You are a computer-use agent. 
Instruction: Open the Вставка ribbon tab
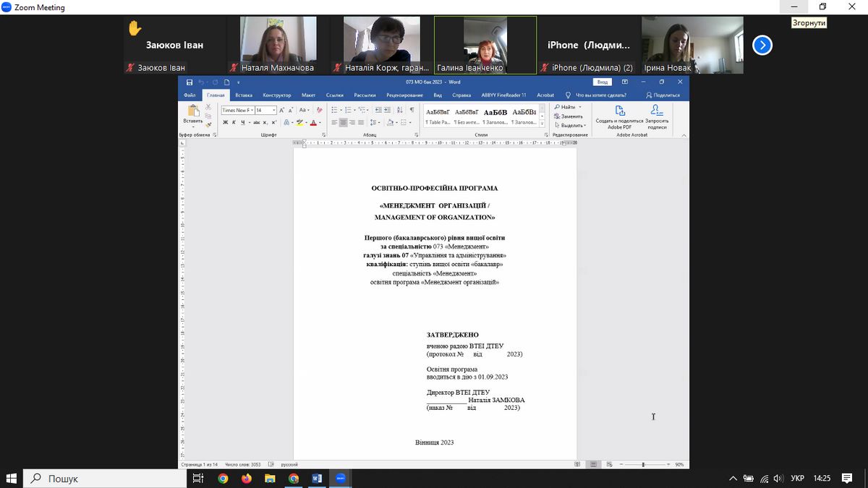(244, 95)
